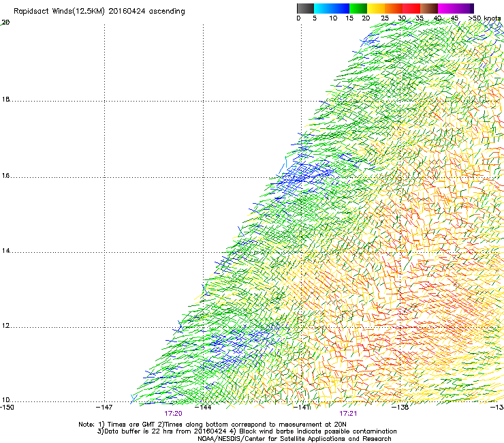Screen dimensions: 504x443
Task: Click the gray 0-5 knots legend swatch
Action: click(x=305, y=8)
